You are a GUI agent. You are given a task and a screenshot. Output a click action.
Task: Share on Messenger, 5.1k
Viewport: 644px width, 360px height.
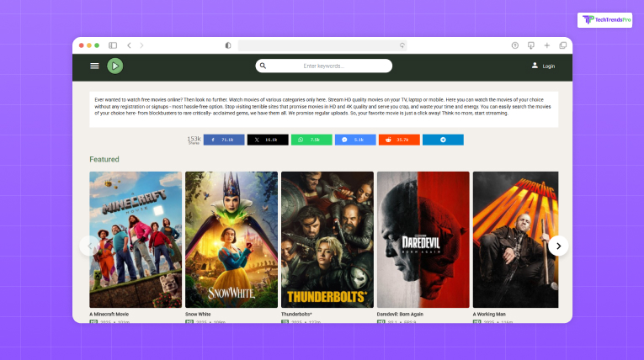click(x=355, y=140)
